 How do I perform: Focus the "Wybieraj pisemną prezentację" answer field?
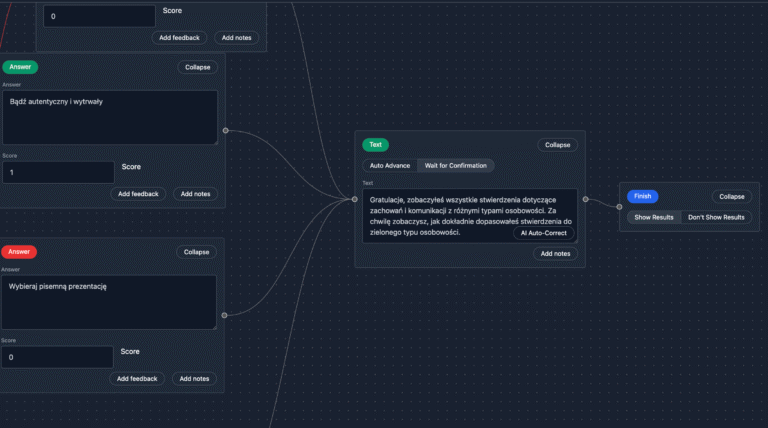(109, 301)
